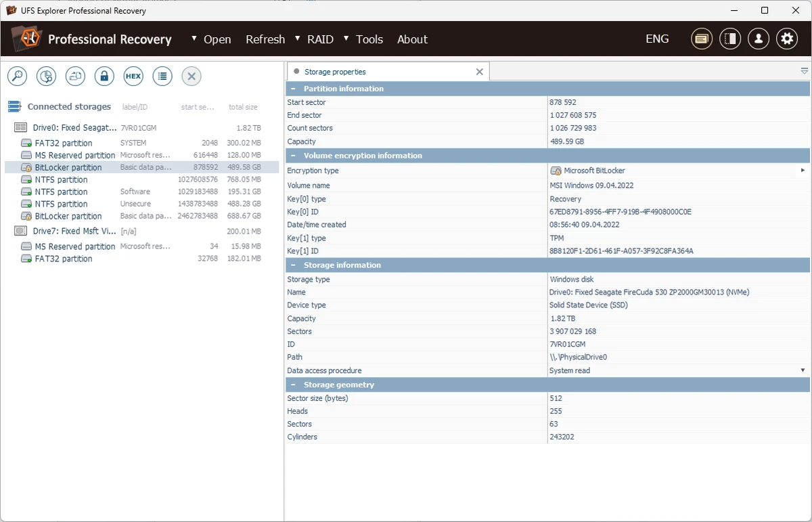Select Drive7: Fixed Msft Virtual storage
Screen dimensions: 812x522
[x=141, y=231]
